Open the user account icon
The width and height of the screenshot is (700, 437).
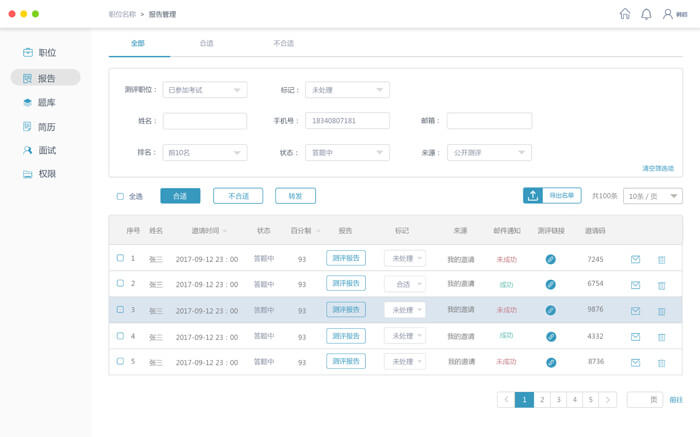667,14
